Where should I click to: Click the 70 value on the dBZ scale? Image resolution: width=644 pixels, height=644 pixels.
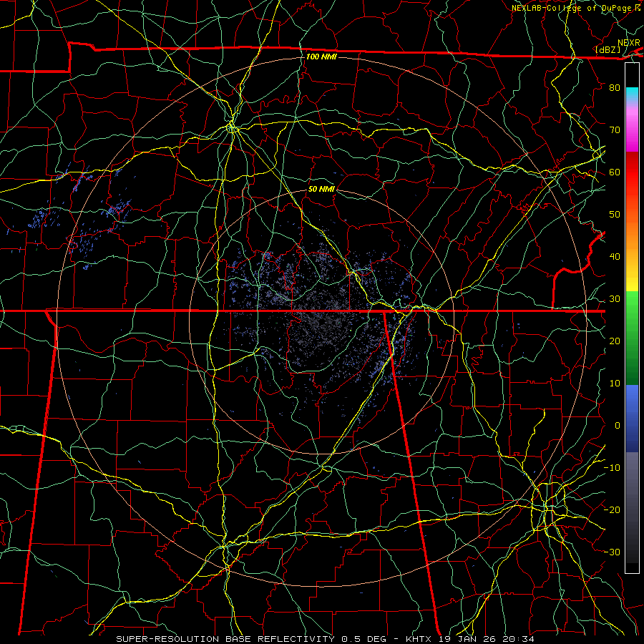[615, 130]
